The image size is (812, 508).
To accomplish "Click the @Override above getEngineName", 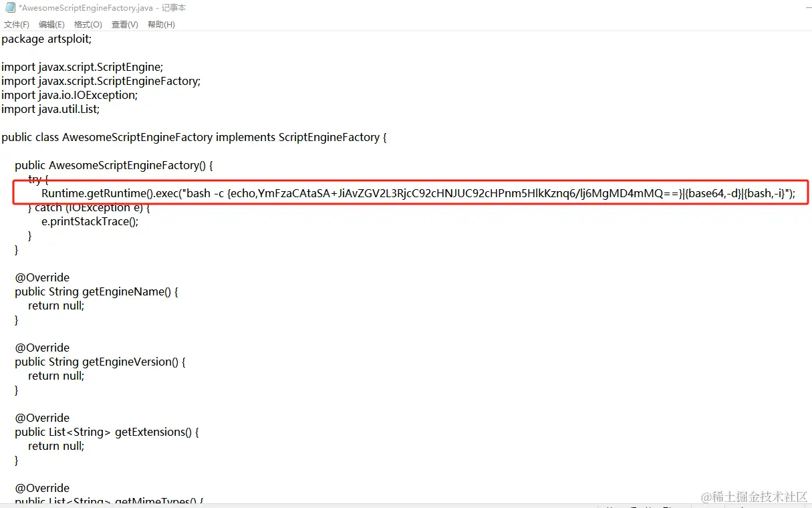I will click(x=42, y=277).
